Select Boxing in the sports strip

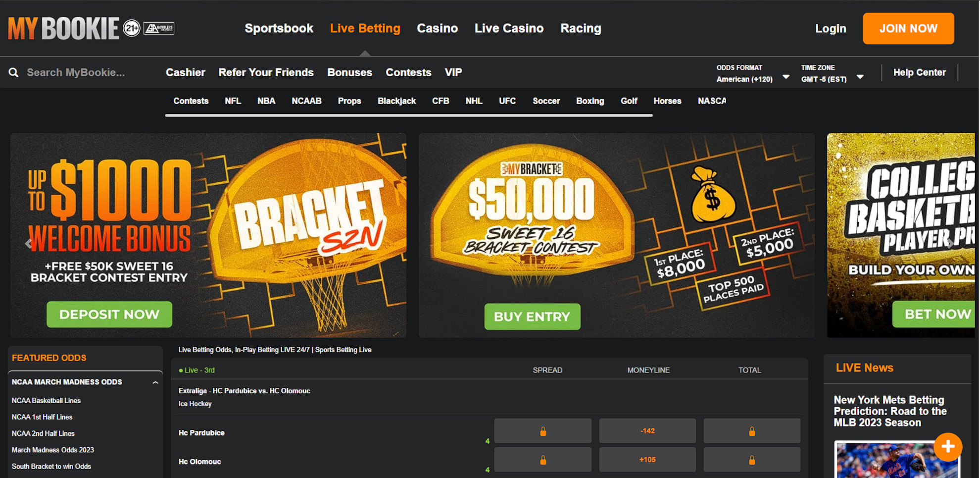coord(590,101)
